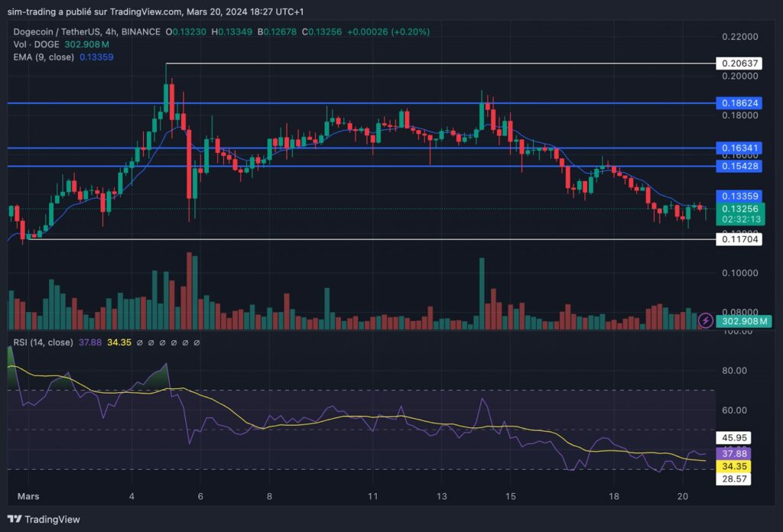Click the 302.908M volume value tag

click(x=744, y=321)
